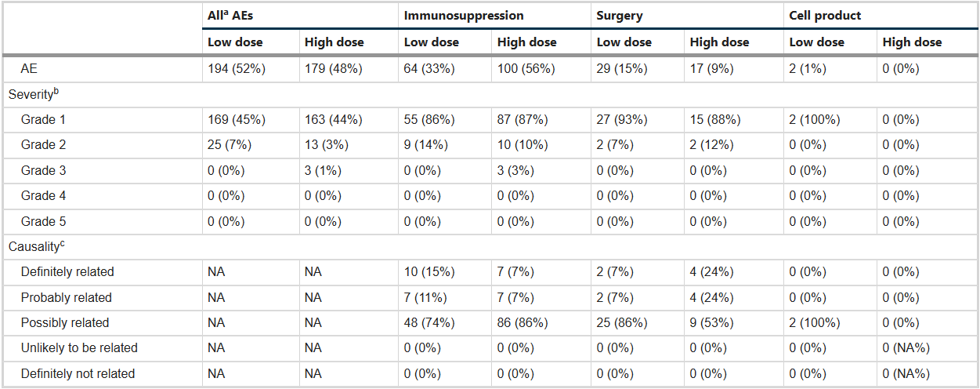Click the cell showing 100 (56%)

(526, 69)
